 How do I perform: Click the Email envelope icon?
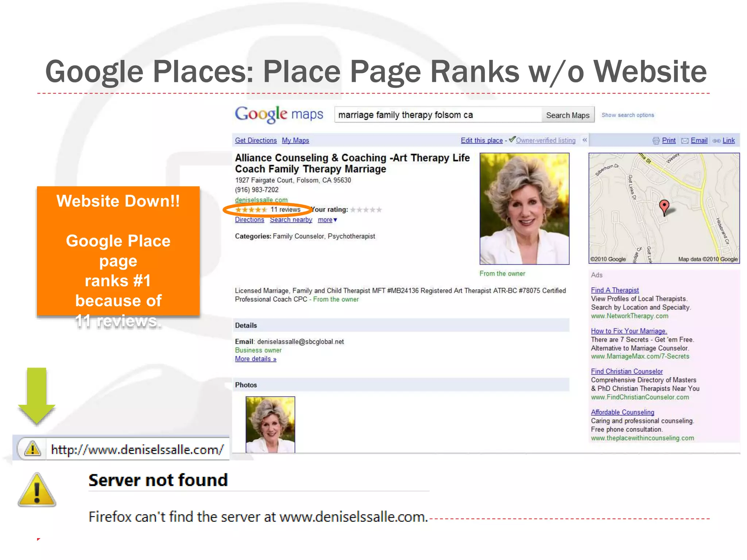coord(685,141)
